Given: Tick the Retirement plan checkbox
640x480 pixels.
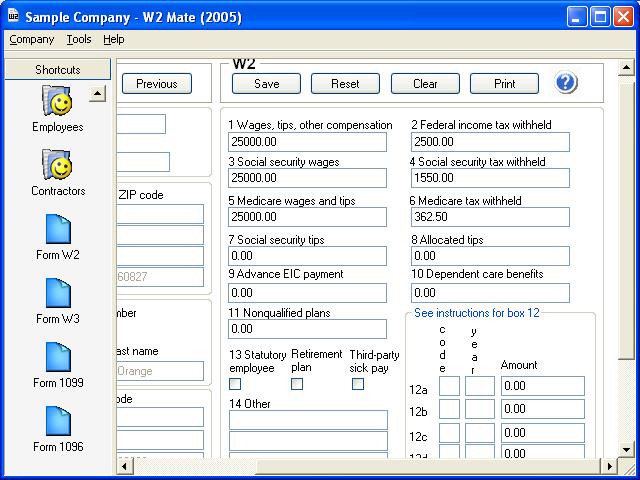Looking at the screenshot, I should [297, 384].
